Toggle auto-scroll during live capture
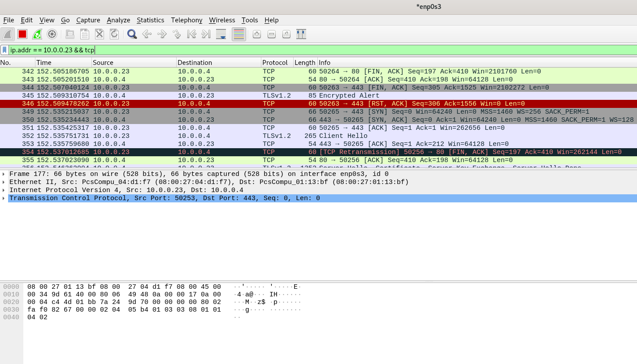Screen dimensions: 637x364 pos(221,34)
